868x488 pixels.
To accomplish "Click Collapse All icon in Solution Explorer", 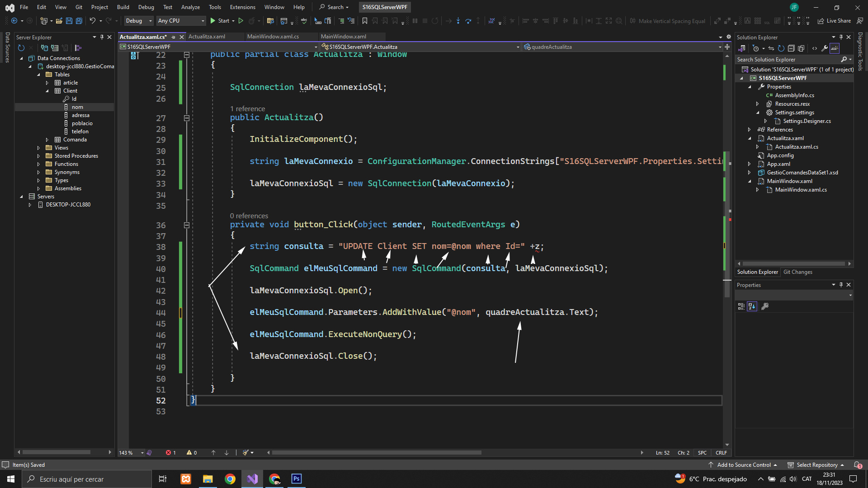I will [791, 48].
